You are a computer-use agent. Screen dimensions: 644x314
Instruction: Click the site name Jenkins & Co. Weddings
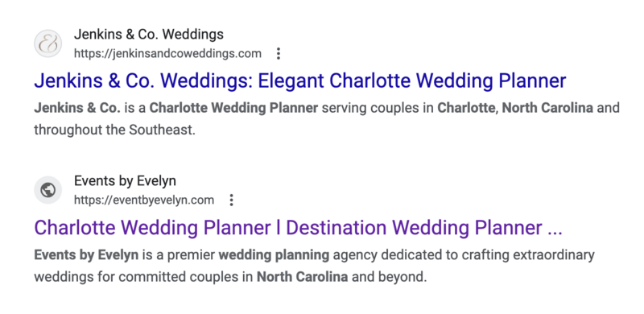tap(149, 34)
